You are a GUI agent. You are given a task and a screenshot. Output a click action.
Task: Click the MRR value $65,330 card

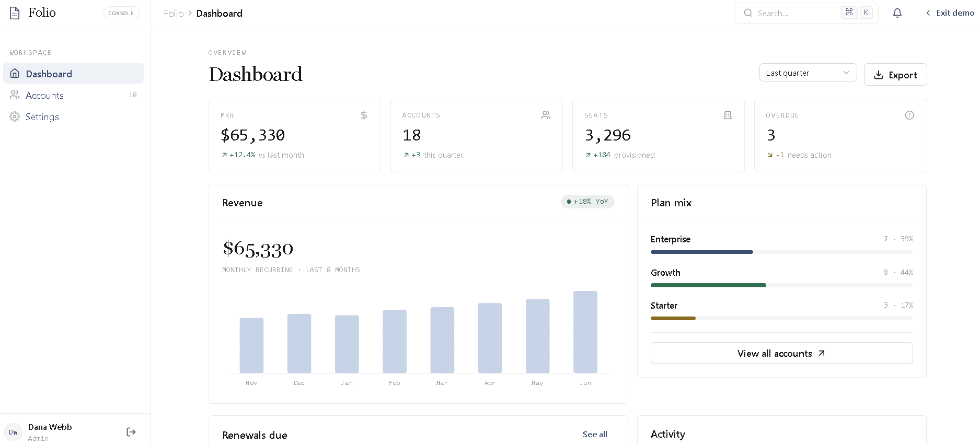coord(295,136)
